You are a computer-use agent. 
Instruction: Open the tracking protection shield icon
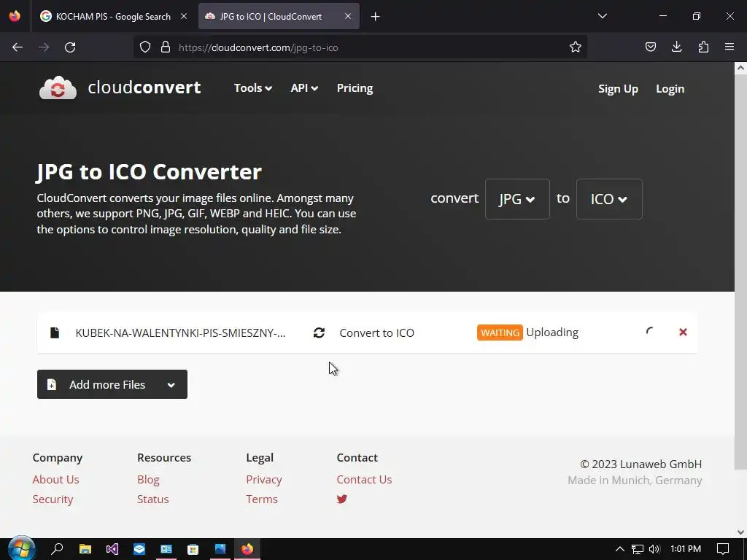[x=145, y=47]
